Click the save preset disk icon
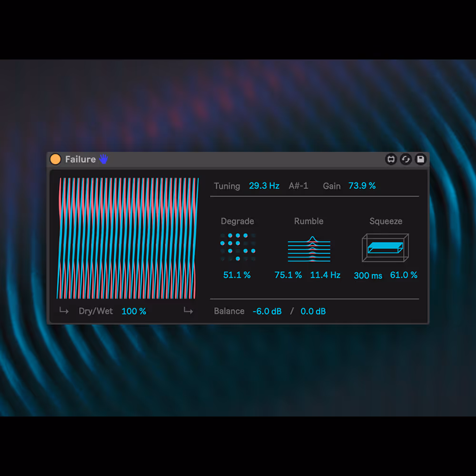Viewport: 476px width, 476px height. 420,159
